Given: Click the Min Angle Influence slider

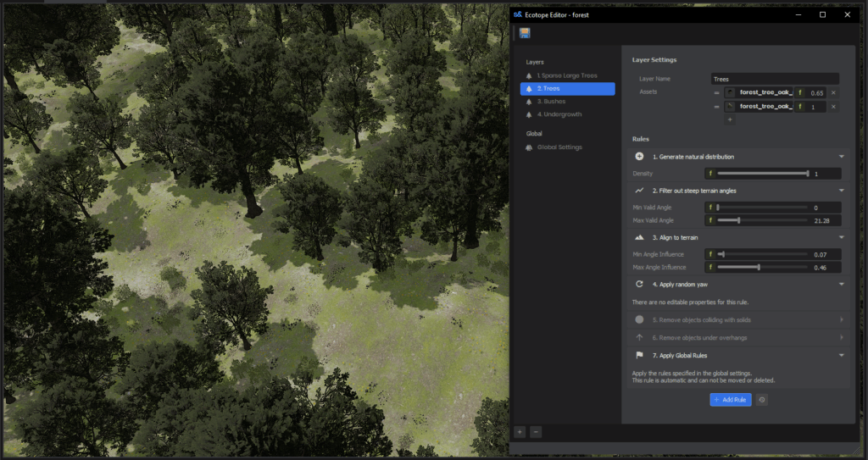Looking at the screenshot, I should (x=763, y=255).
